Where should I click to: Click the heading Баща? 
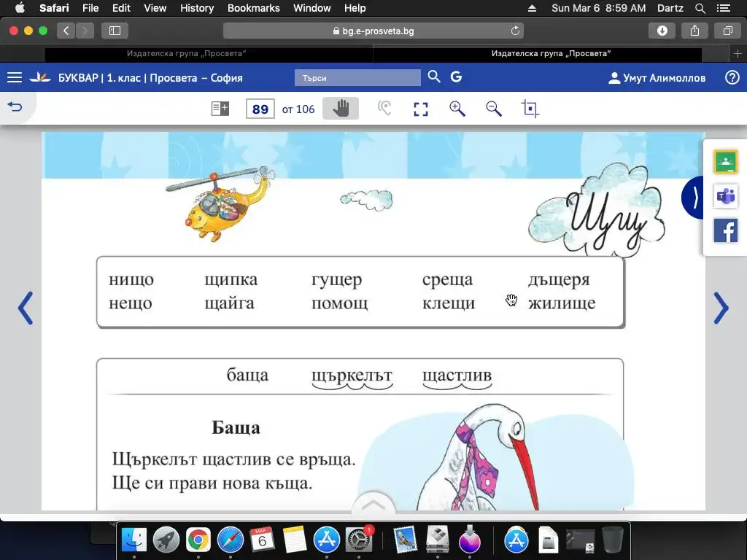(236, 427)
